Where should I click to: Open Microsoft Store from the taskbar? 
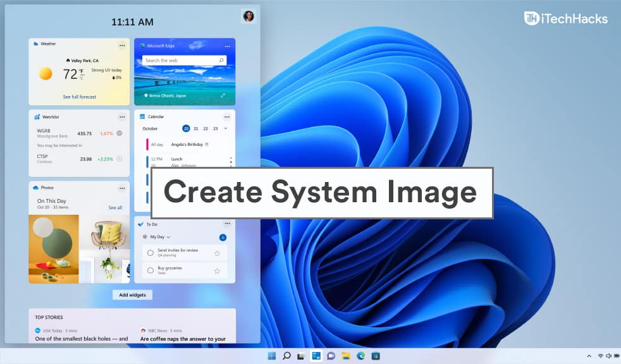pos(376,356)
